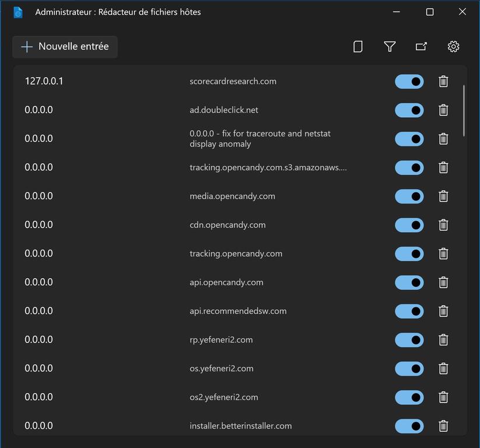480x448 pixels.
Task: Delete the tracking.opencandy.com entry
Action: [x=443, y=254]
